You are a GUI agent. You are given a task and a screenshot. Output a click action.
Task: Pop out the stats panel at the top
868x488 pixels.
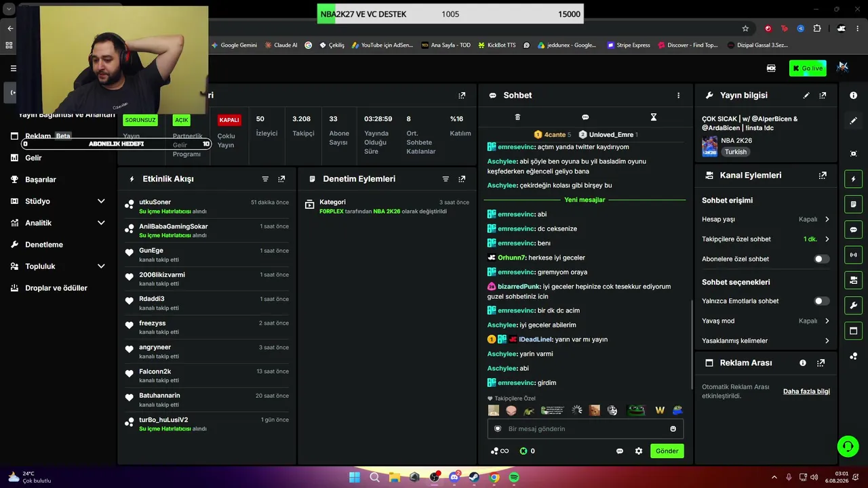462,96
